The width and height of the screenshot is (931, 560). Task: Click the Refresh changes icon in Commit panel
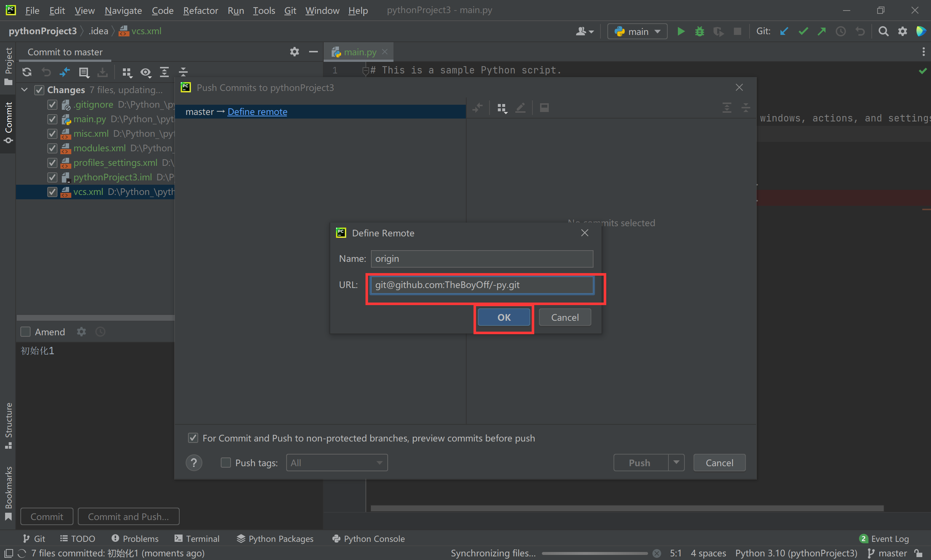27,72
